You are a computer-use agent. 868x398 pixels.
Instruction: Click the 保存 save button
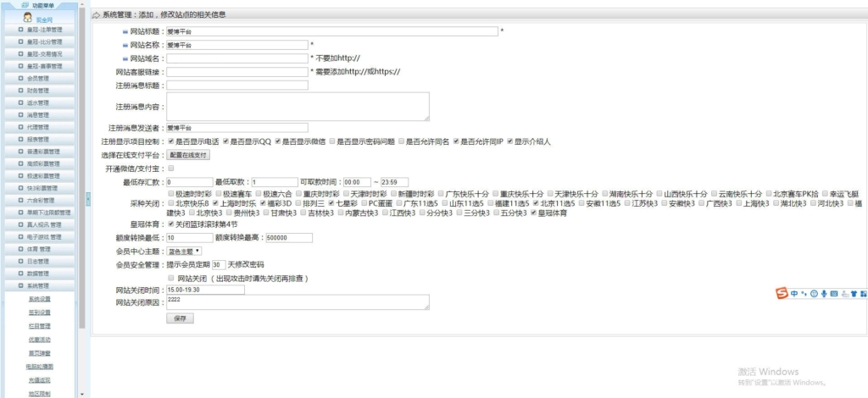(x=180, y=318)
